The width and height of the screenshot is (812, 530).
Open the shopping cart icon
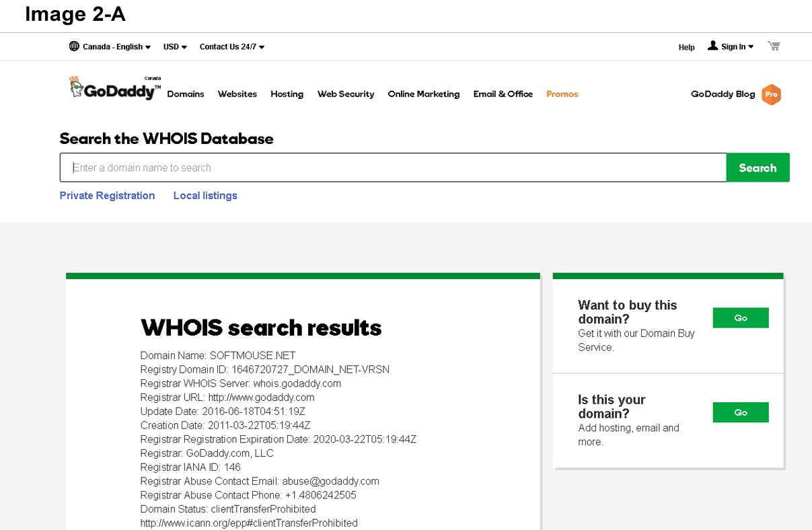tap(774, 46)
